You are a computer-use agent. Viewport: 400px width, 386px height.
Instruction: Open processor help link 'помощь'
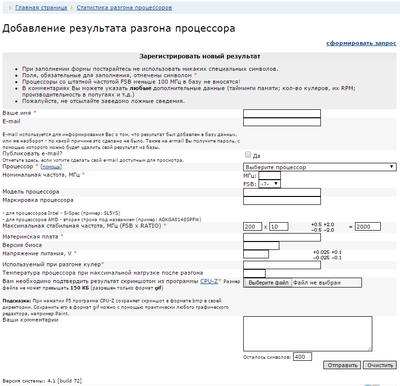pos(51,167)
